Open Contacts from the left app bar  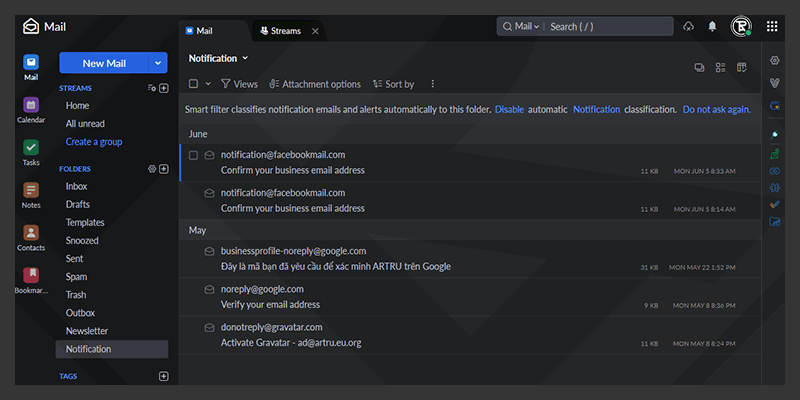pos(31,234)
